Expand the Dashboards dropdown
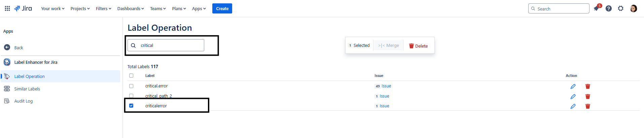Screen dimensions: 644x138 (131, 8)
